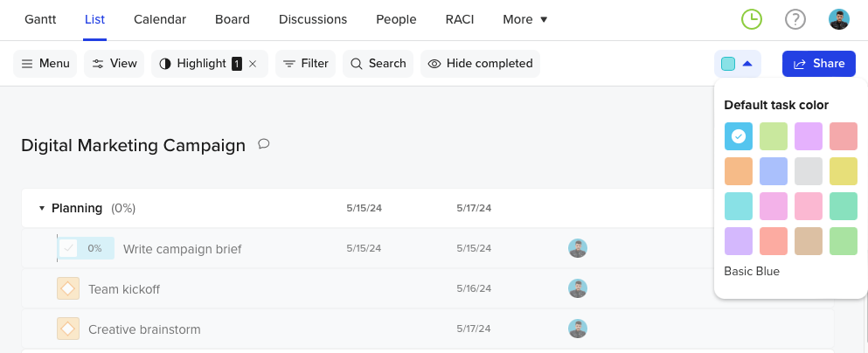868x353 pixels.
Task: Pick the orange default task color swatch
Action: 739,170
